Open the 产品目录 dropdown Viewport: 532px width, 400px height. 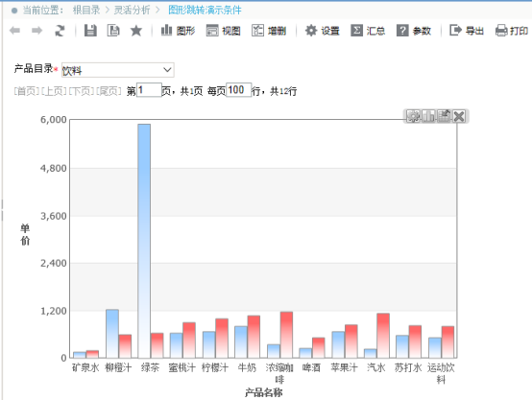coord(118,70)
